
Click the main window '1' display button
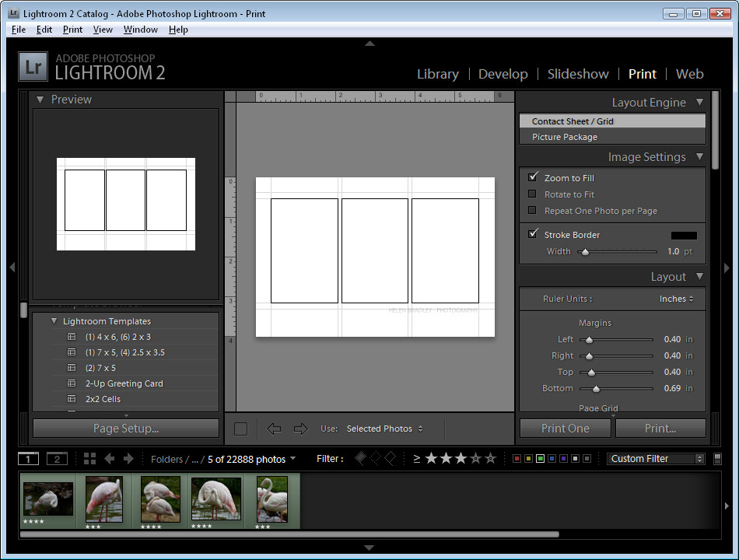click(28, 459)
